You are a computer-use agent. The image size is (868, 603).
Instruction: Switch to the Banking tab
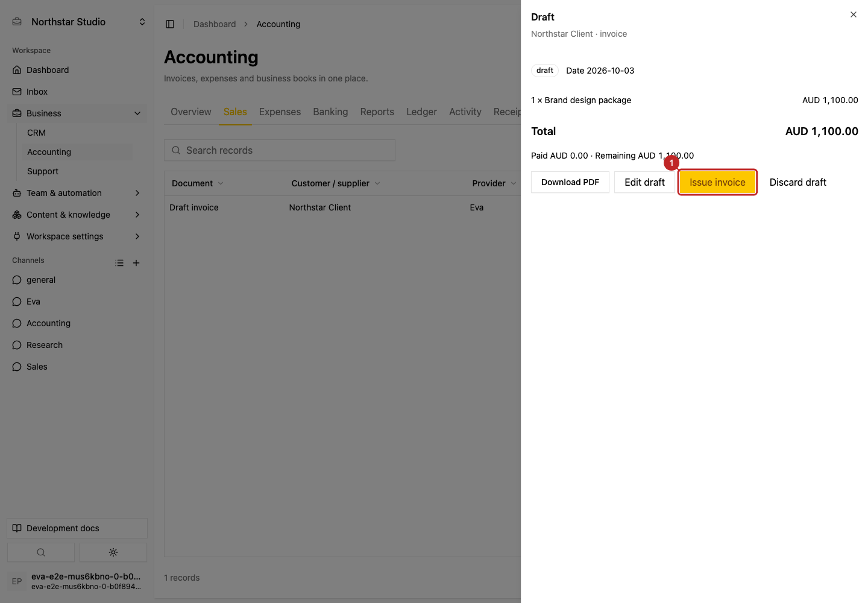[x=330, y=112]
